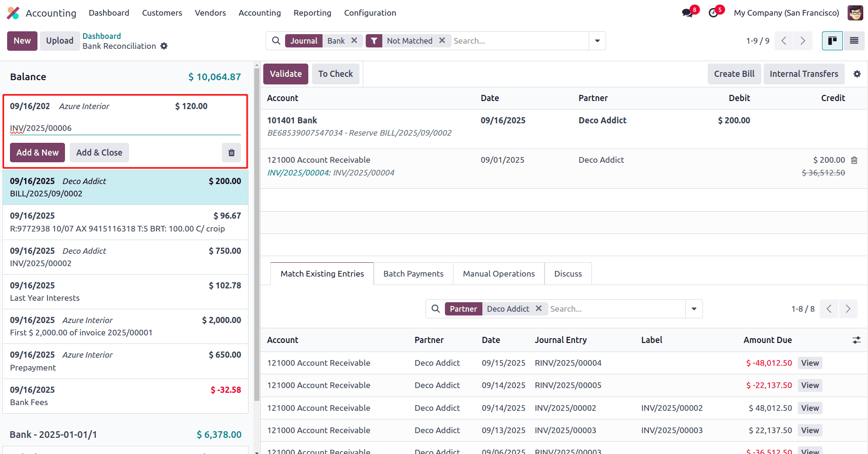868x454 pixels.
Task: Open optional columns icon in entries table header
Action: 856,340
